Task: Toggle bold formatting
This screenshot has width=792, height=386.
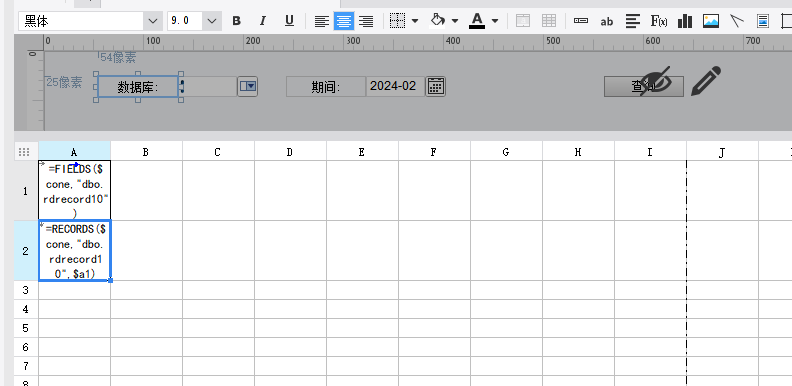Action: click(236, 21)
